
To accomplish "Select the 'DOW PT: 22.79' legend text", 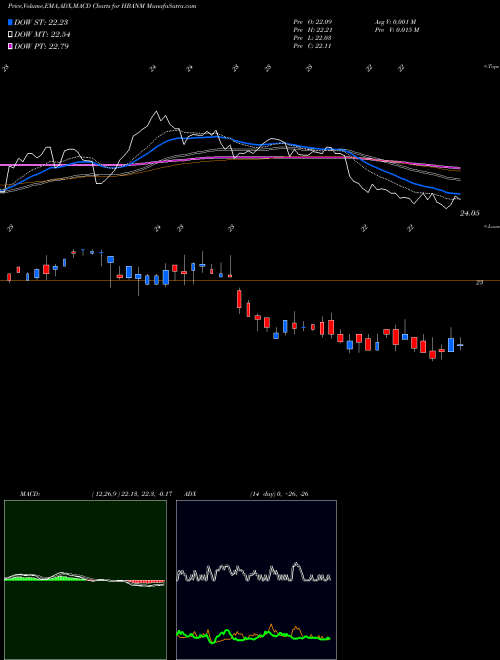I will pos(41,46).
